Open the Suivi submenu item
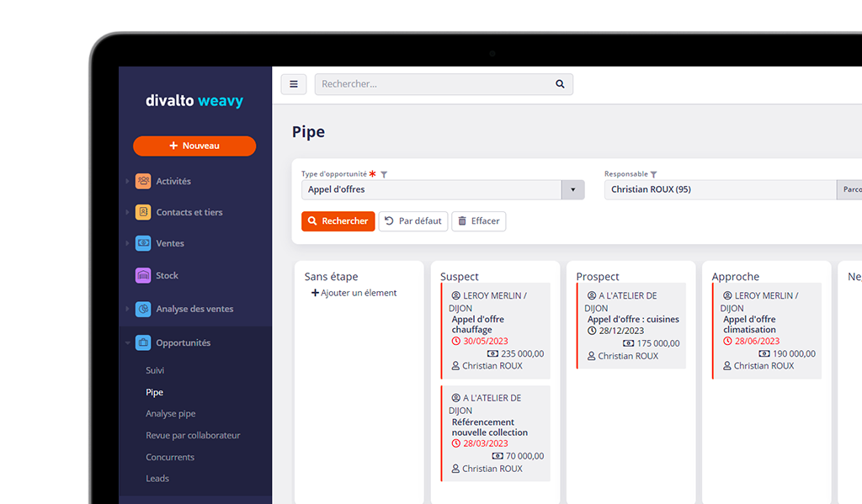Viewport: 862px width, 504px height. (x=155, y=370)
